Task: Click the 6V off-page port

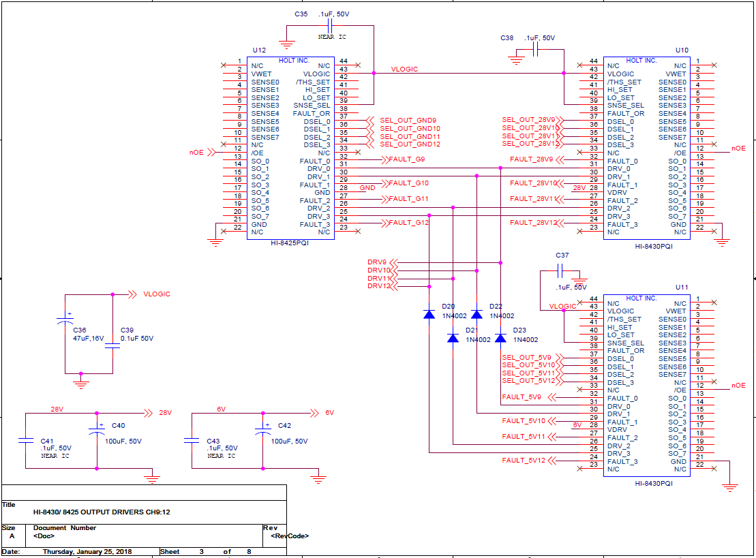Action: coord(322,413)
